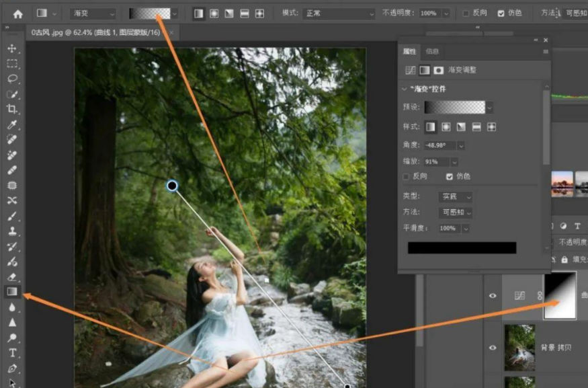Select the Sharpen tool (triangle)
Screen dimensions: 588x388
(x=12, y=322)
